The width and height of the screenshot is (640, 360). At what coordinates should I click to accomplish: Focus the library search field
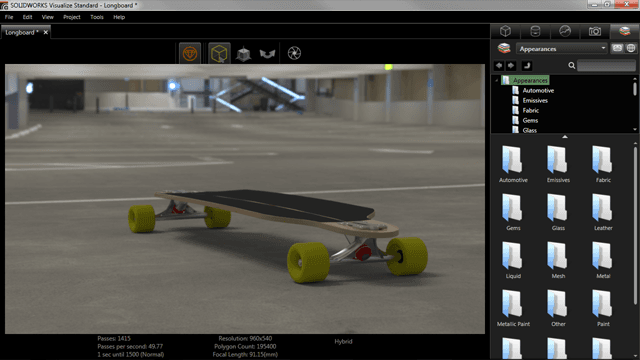[606, 65]
